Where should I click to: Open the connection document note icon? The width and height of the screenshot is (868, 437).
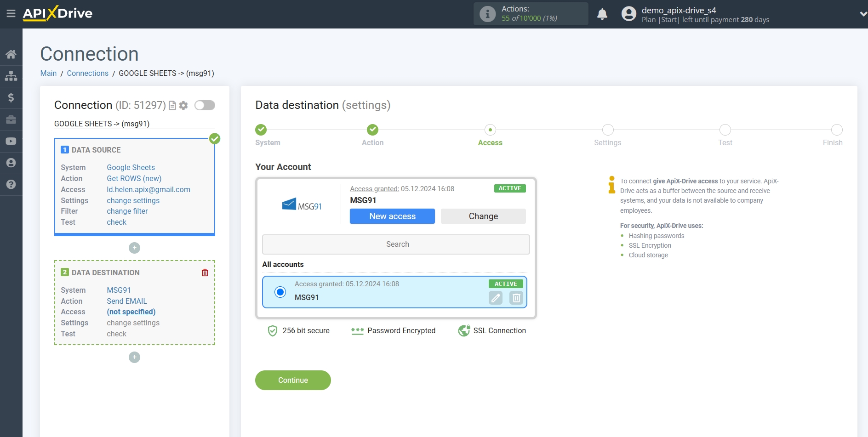[172, 106]
